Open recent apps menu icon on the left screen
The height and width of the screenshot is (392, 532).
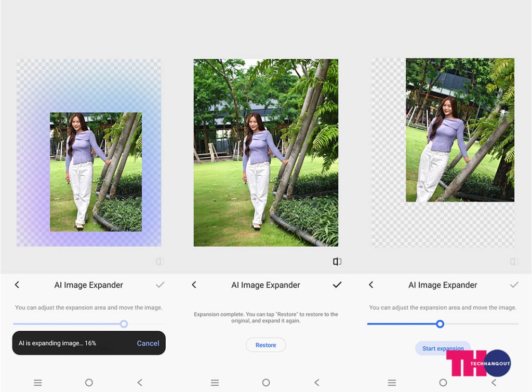coord(37,383)
